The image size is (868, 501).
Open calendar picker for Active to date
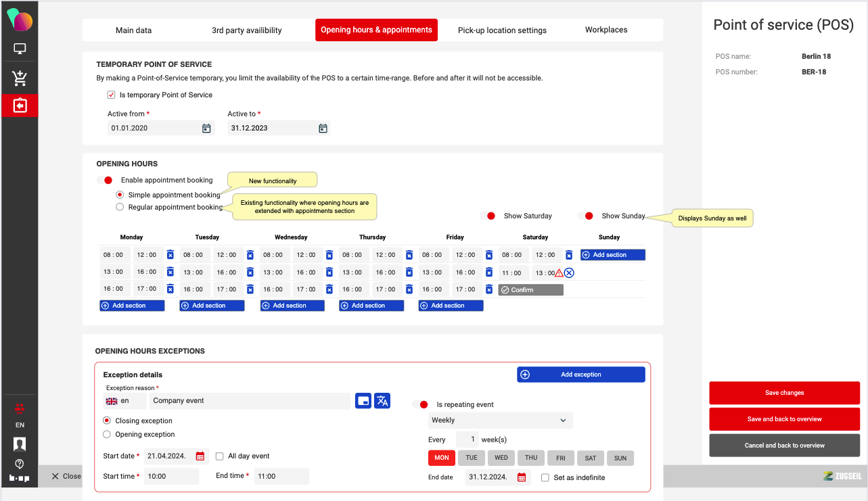tap(323, 128)
